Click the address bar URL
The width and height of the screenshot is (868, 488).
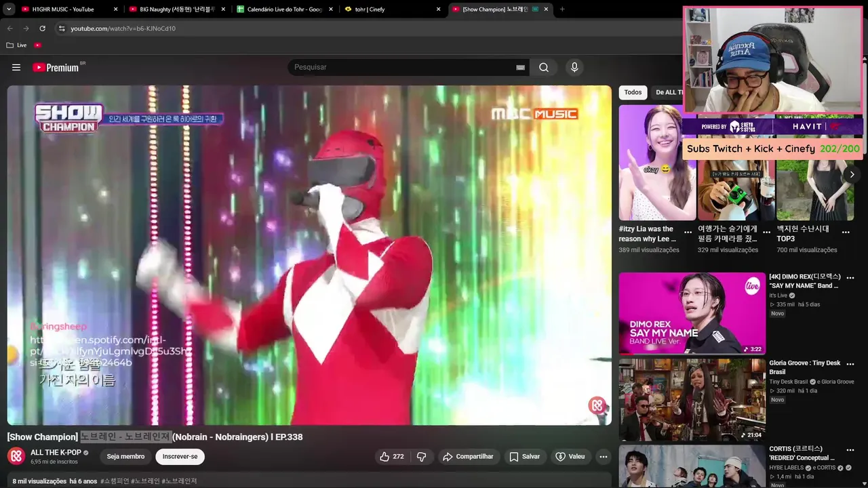pos(123,28)
